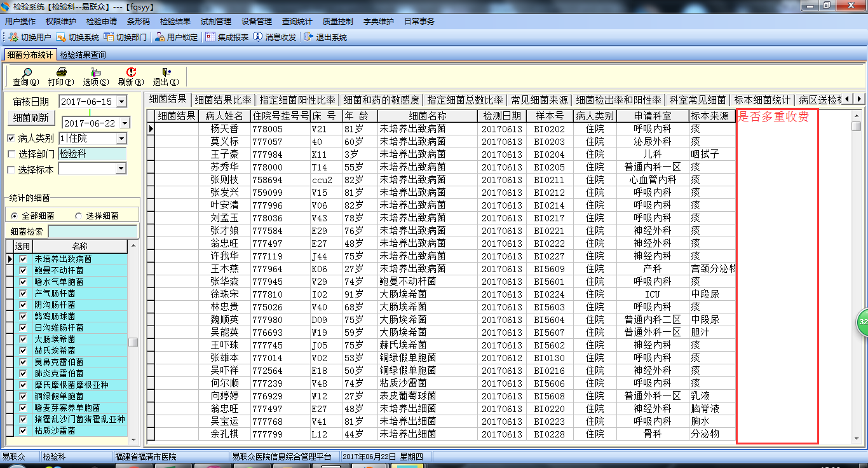Click the 检测日期 column header
Screen dimensions: 868x468
[x=502, y=116]
